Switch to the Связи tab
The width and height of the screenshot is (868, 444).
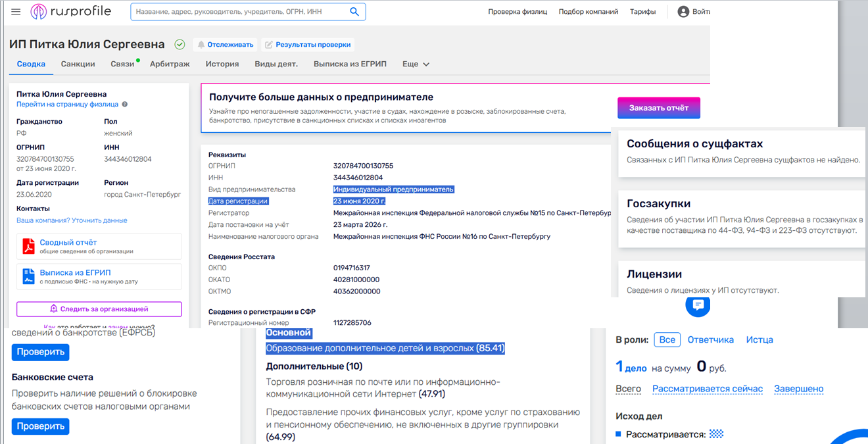122,64
